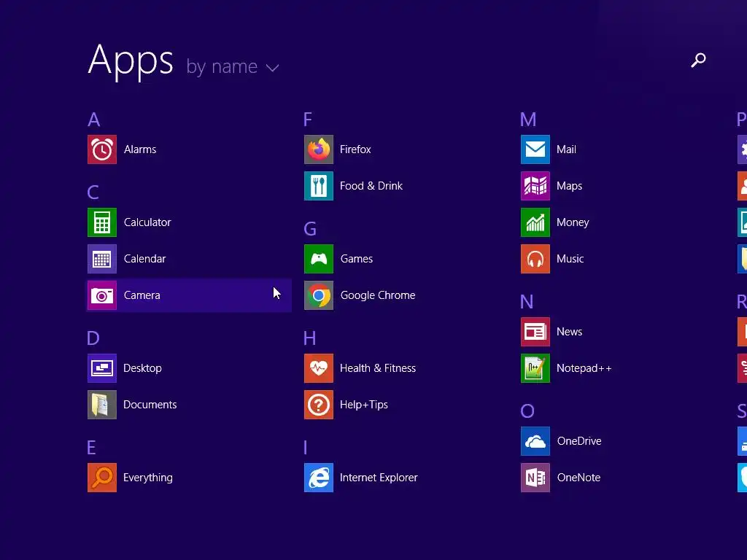Click the 'Music' label
This screenshot has height=560, width=747.
(x=570, y=259)
